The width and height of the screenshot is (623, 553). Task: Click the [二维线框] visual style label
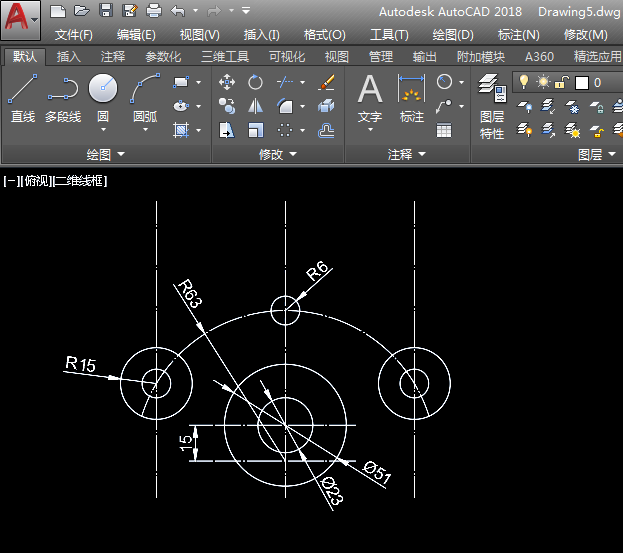pos(81,181)
